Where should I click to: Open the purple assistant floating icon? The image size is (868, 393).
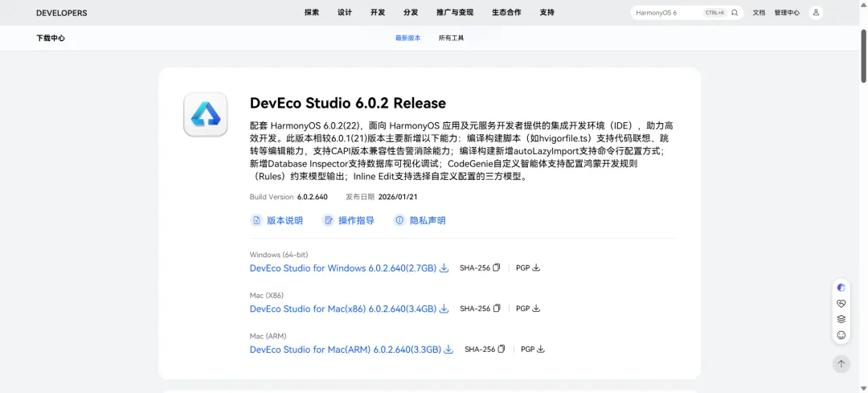click(841, 287)
